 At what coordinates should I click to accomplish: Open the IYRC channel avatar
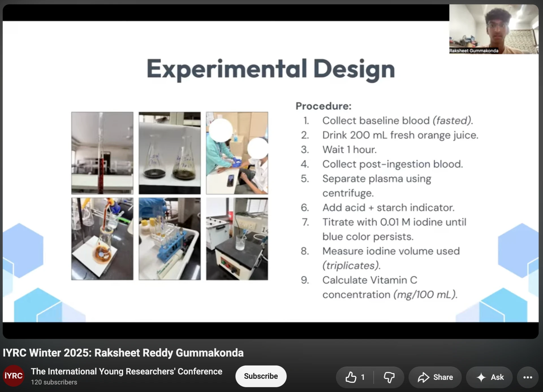pyautogui.click(x=13, y=376)
